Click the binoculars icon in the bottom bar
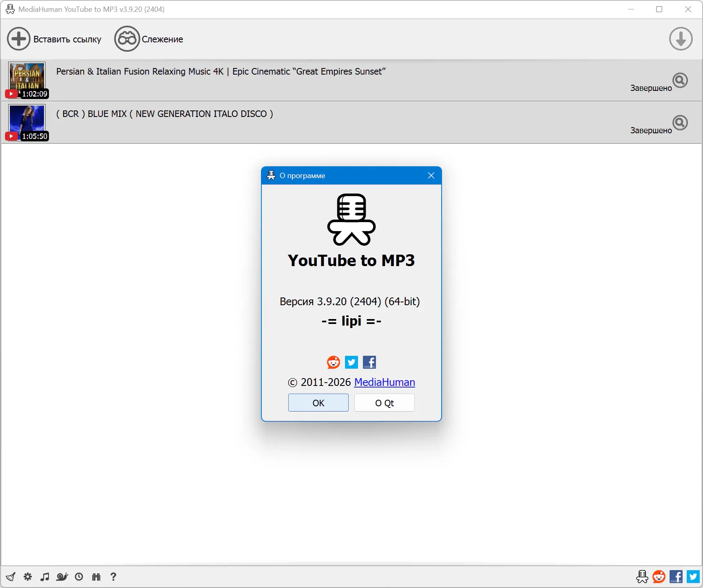The width and height of the screenshot is (703, 588). point(96,577)
